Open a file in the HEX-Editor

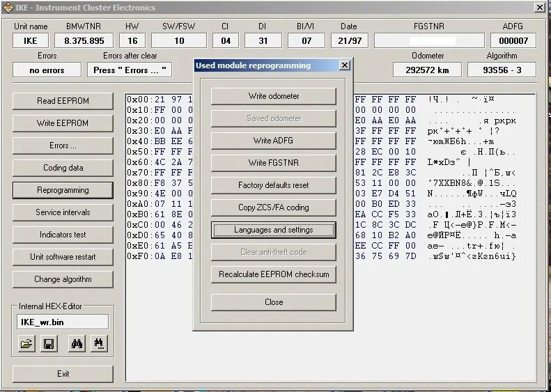click(26, 343)
